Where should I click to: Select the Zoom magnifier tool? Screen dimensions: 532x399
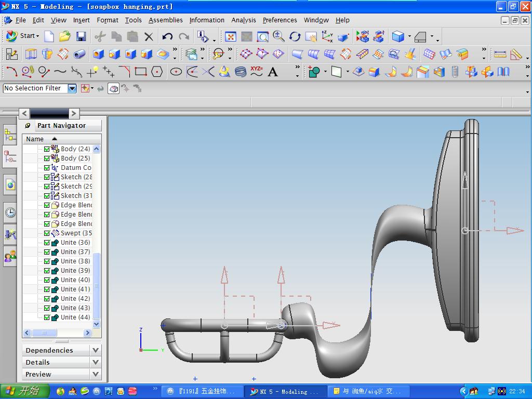click(x=279, y=36)
